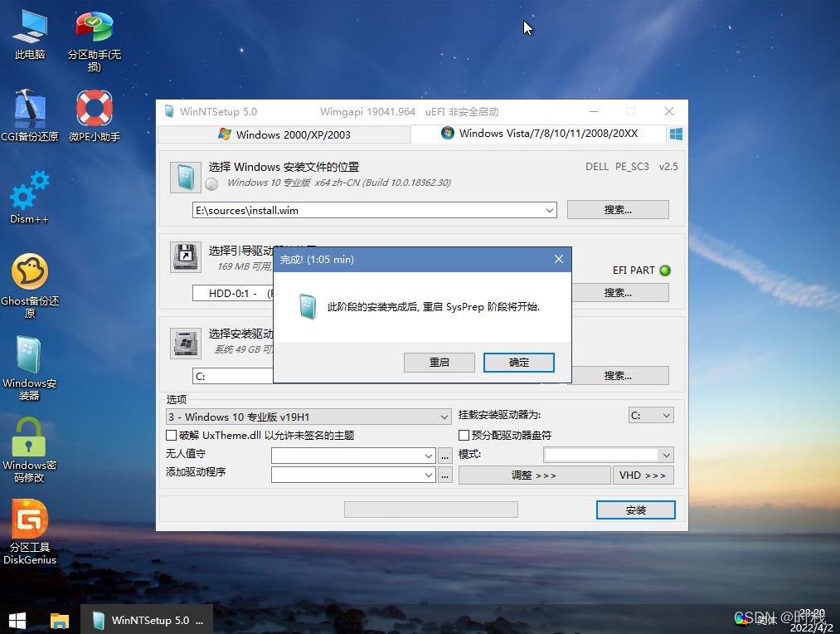Click the taskbar clock showing 2022/4/2
Viewport: 840px width, 634px height.
point(812,621)
